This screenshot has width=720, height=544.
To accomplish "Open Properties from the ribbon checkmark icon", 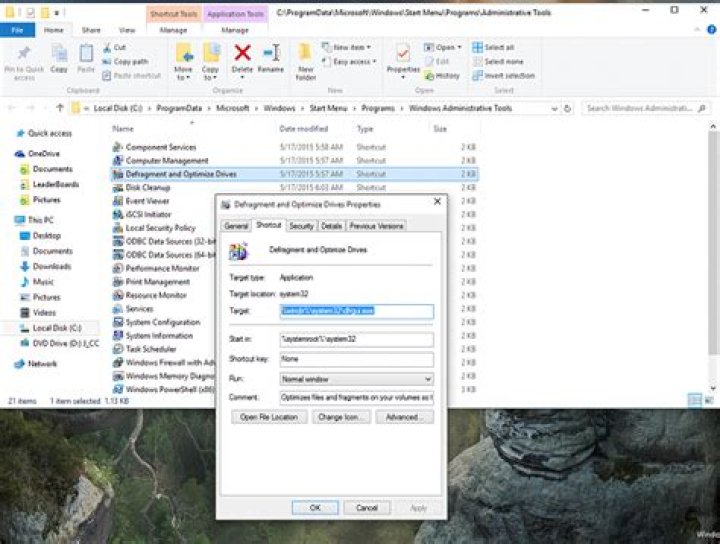I will point(403,56).
